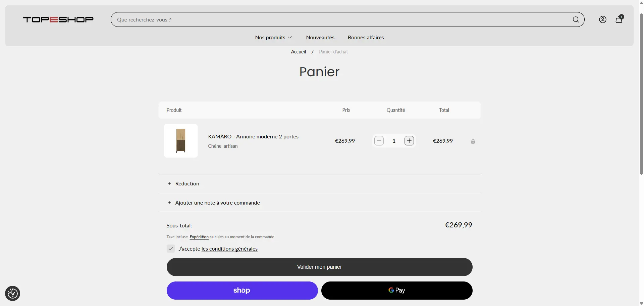Click the Panier d'achat breadcrumb text
The height and width of the screenshot is (306, 644).
coord(333,52)
